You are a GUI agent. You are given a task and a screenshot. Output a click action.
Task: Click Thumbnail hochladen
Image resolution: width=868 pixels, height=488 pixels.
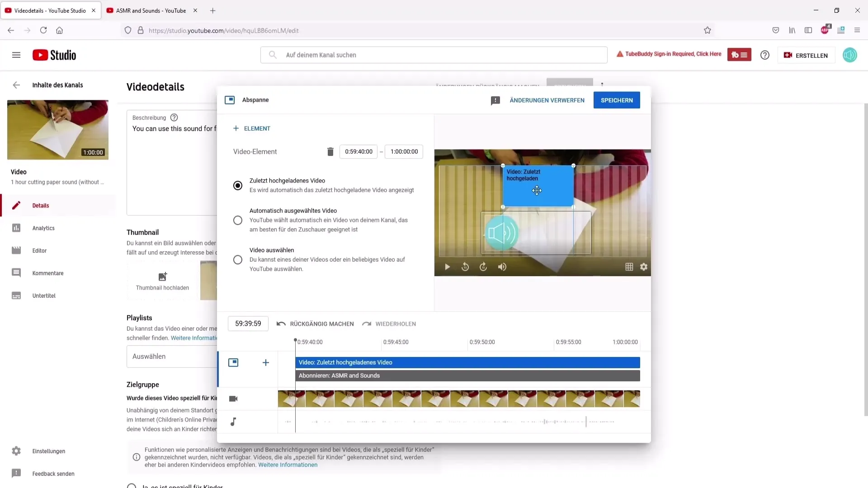point(163,281)
